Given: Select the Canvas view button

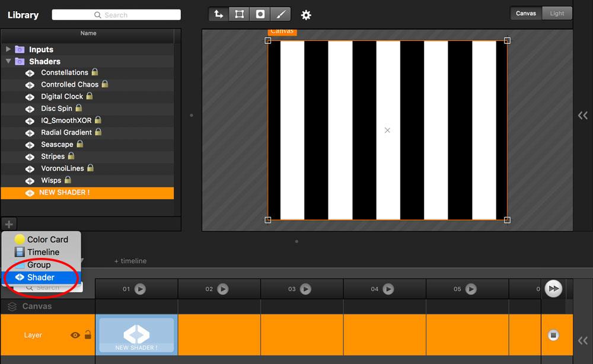Looking at the screenshot, I should click(x=526, y=13).
